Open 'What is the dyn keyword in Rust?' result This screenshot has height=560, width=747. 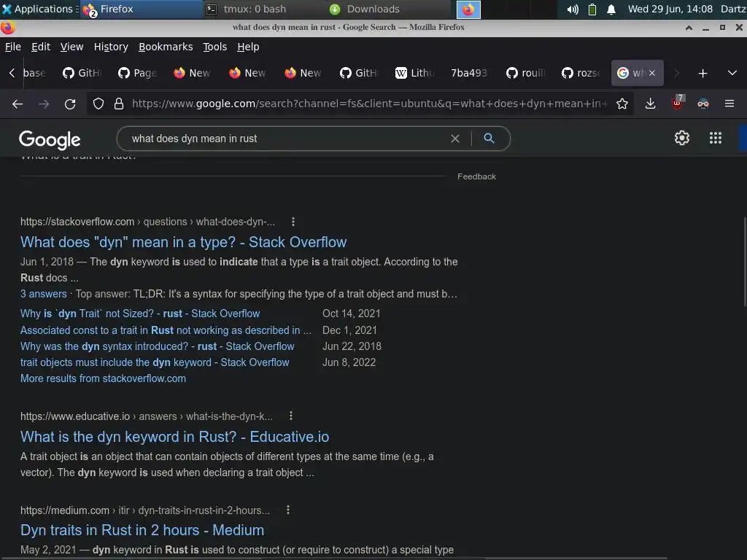pos(175,437)
